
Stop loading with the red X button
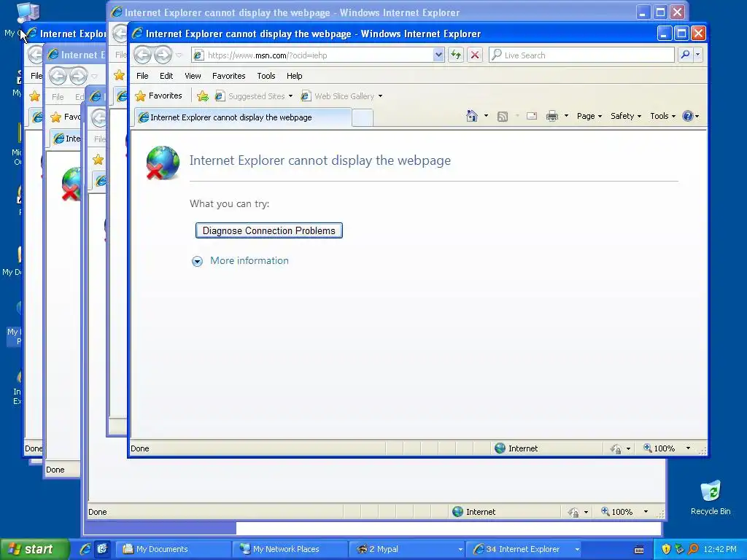[x=474, y=55]
